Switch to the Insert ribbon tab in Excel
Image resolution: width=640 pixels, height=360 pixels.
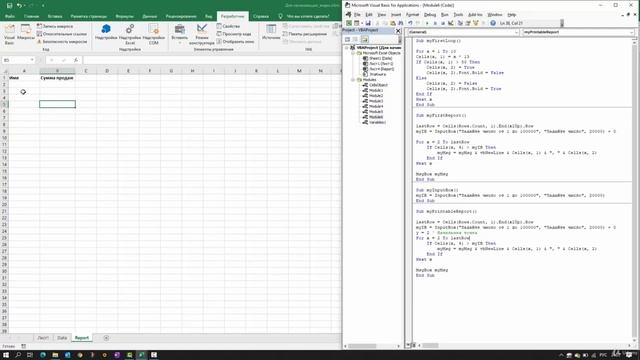click(x=55, y=16)
